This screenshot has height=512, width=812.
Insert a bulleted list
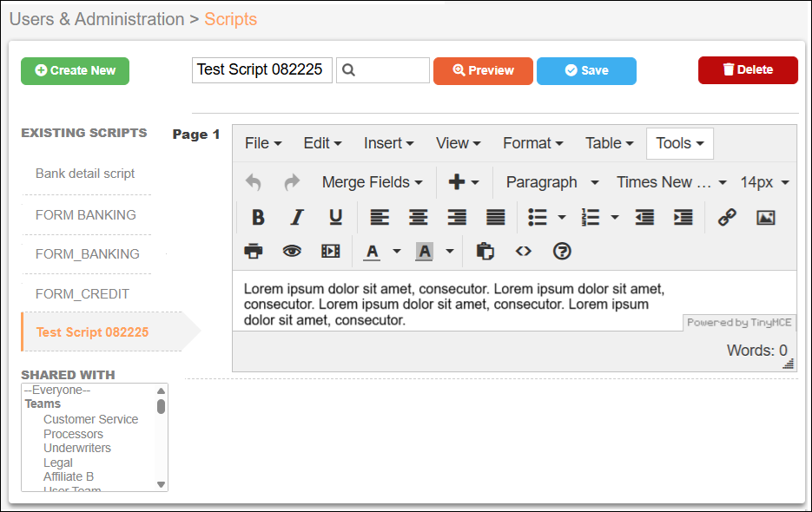[538, 218]
